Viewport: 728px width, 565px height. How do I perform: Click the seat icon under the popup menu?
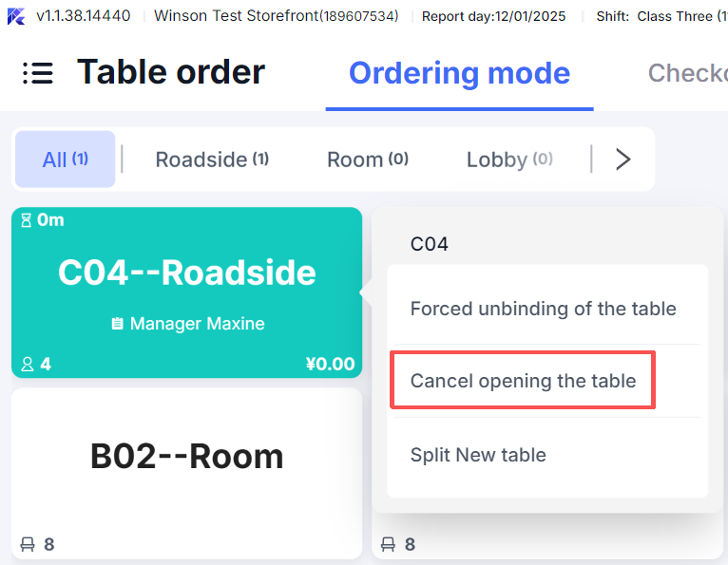click(388, 544)
